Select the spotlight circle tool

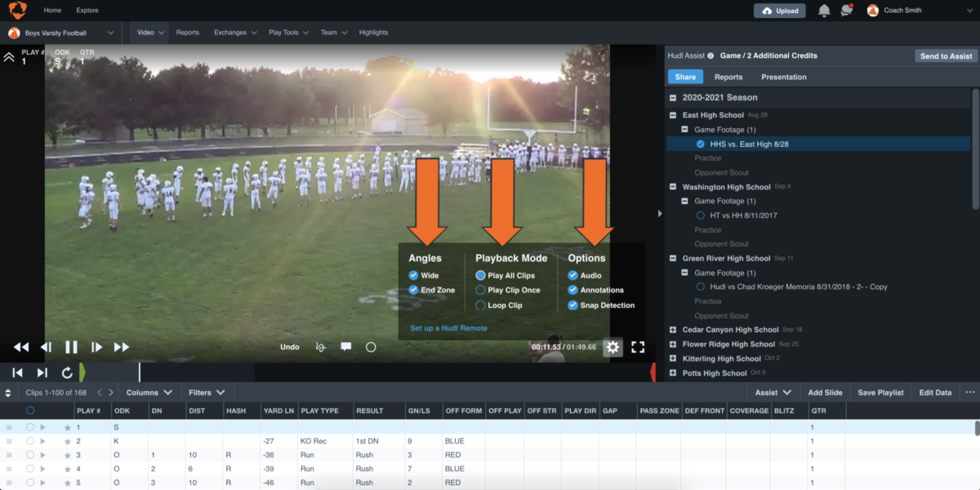pyautogui.click(x=372, y=346)
